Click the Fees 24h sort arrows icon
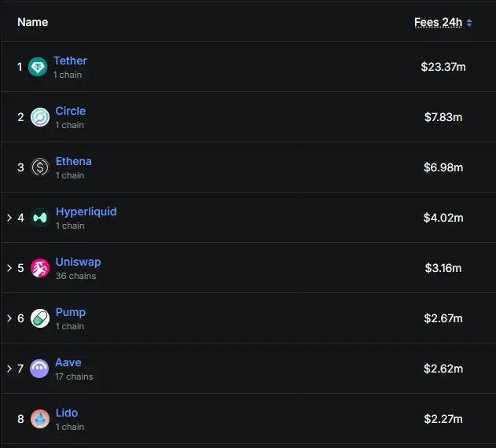 (x=469, y=23)
